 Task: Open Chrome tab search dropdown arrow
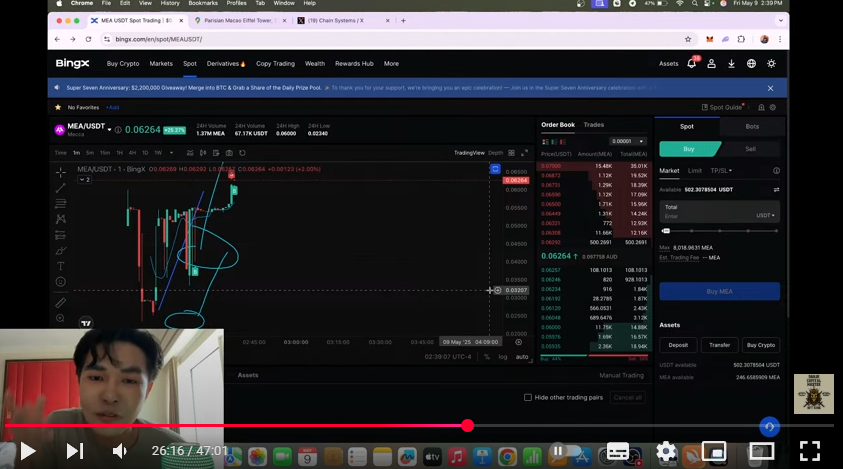[780, 20]
